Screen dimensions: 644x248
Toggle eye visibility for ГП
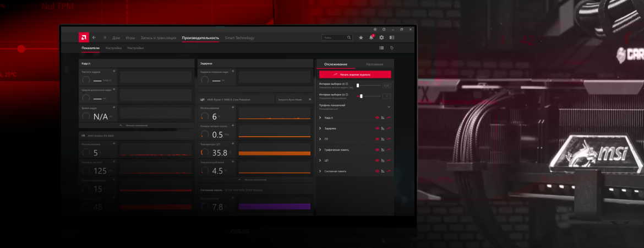pos(377,139)
